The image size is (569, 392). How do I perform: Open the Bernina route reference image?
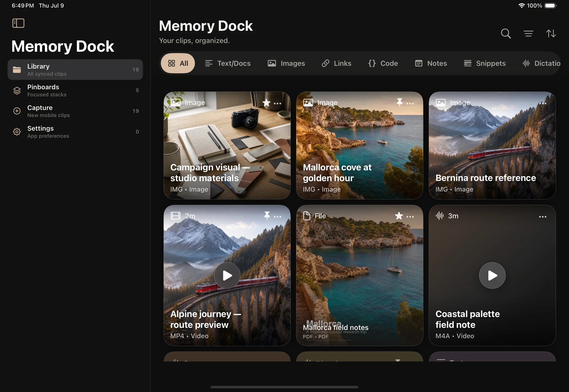492,145
